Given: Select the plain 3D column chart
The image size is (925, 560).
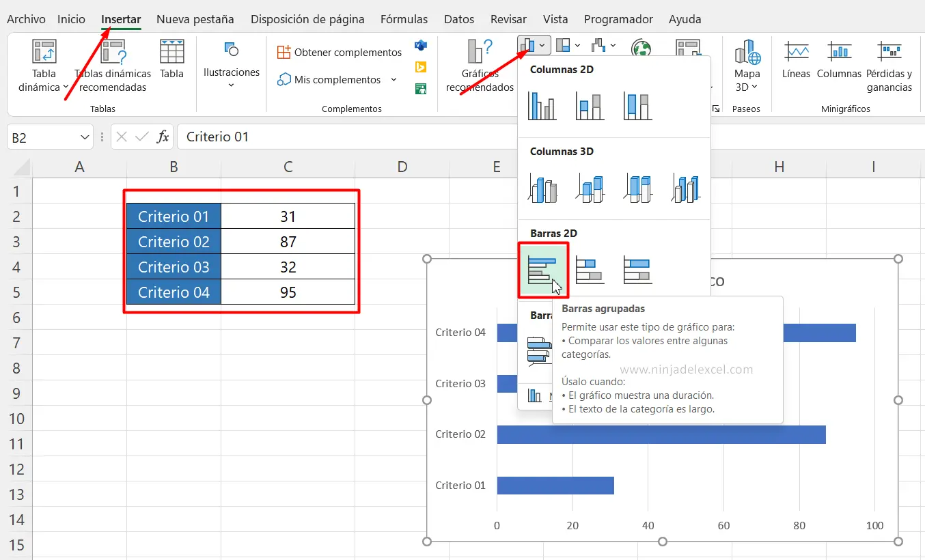Looking at the screenshot, I should [685, 188].
